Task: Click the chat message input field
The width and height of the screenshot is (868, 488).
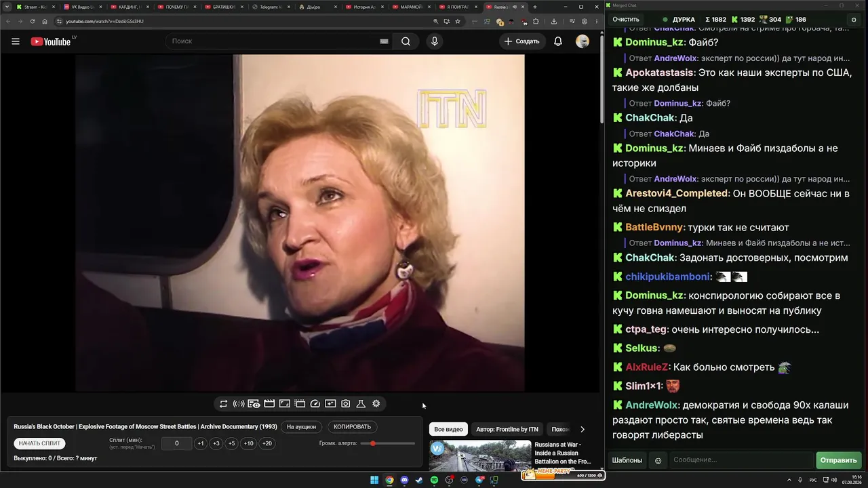Action: (741, 460)
